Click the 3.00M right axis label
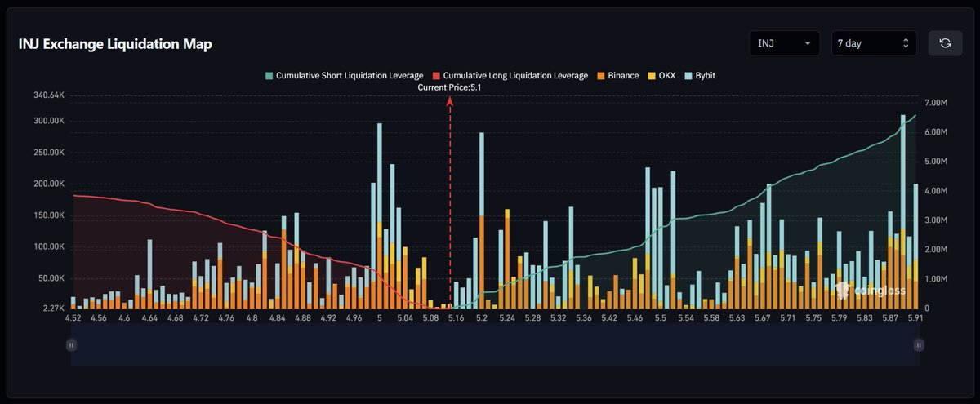 pyautogui.click(x=936, y=220)
